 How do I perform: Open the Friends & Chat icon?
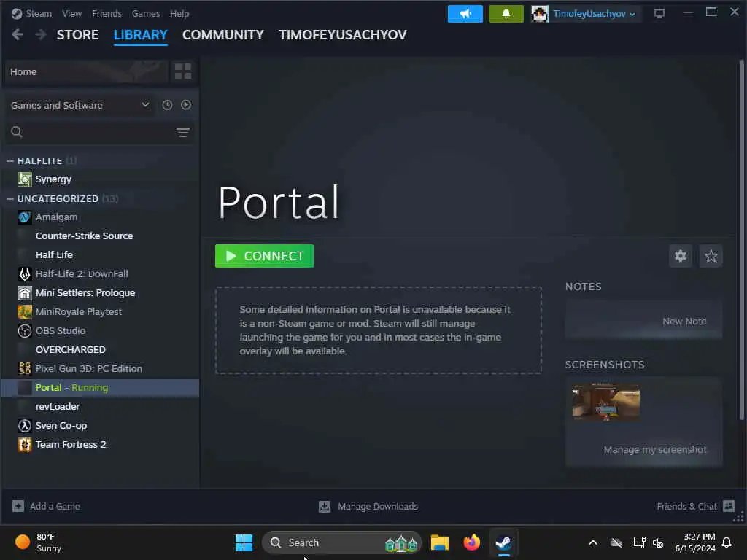pyautogui.click(x=729, y=506)
